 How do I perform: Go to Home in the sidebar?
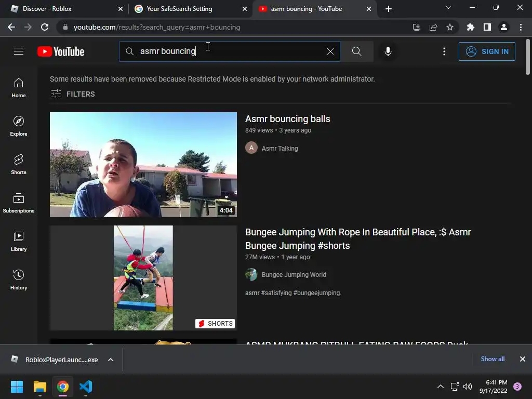click(19, 88)
